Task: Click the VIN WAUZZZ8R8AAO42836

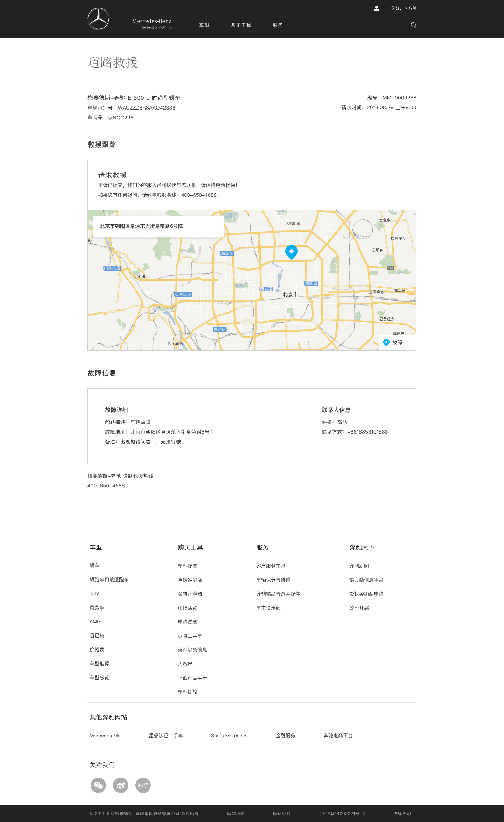Action: 147,108
